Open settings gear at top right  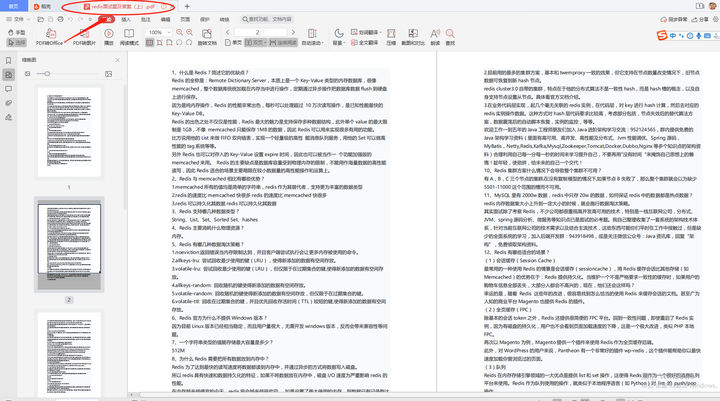tap(715, 19)
